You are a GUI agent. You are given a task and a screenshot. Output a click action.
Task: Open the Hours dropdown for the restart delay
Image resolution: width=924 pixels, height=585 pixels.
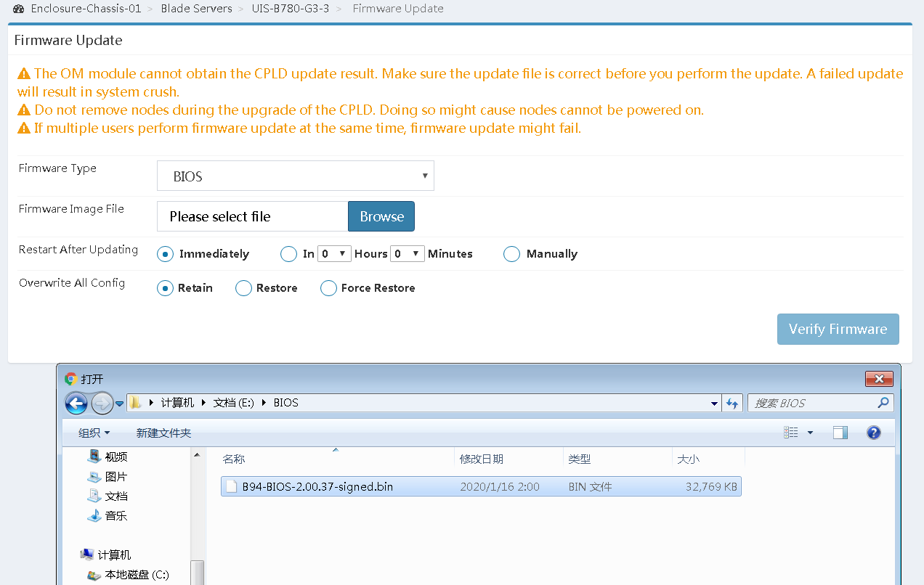[x=334, y=253]
